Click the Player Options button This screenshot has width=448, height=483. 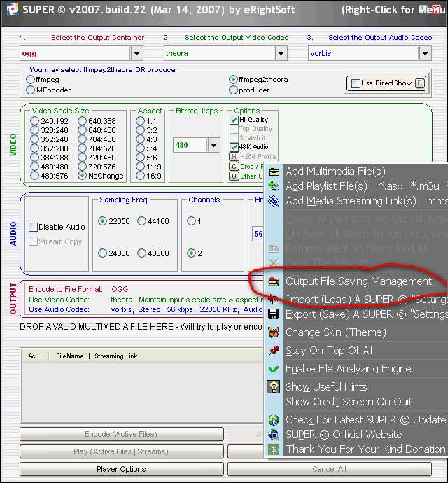pyautogui.click(x=121, y=469)
